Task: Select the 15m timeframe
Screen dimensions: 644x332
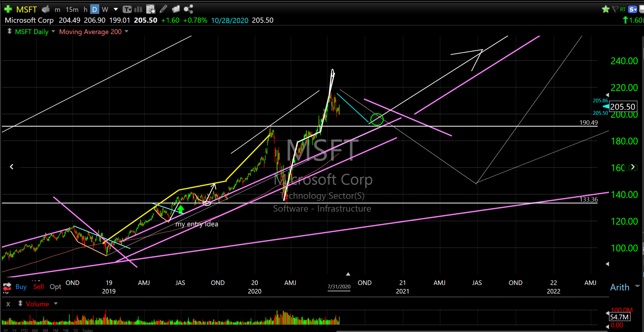Action: pos(72,9)
